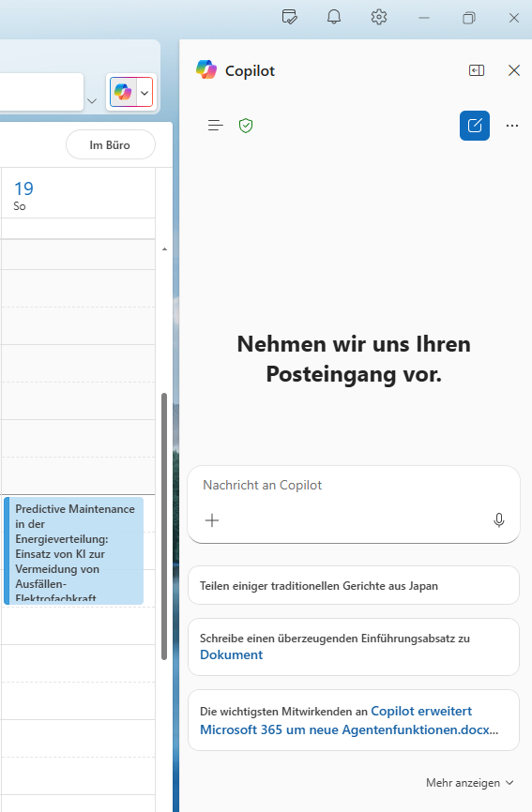Click the green protection shield icon
The width and height of the screenshot is (532, 812).
(246, 126)
